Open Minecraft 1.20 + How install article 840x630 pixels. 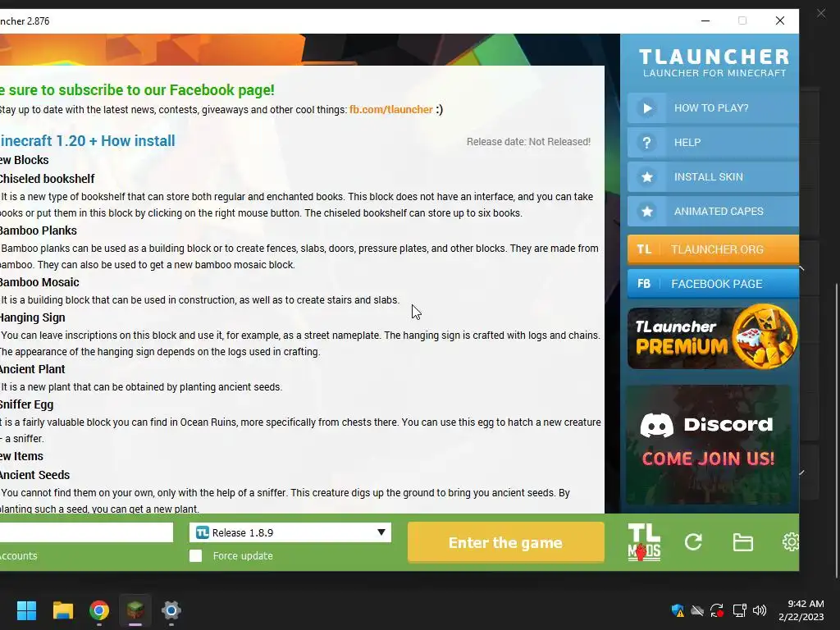[87, 141]
